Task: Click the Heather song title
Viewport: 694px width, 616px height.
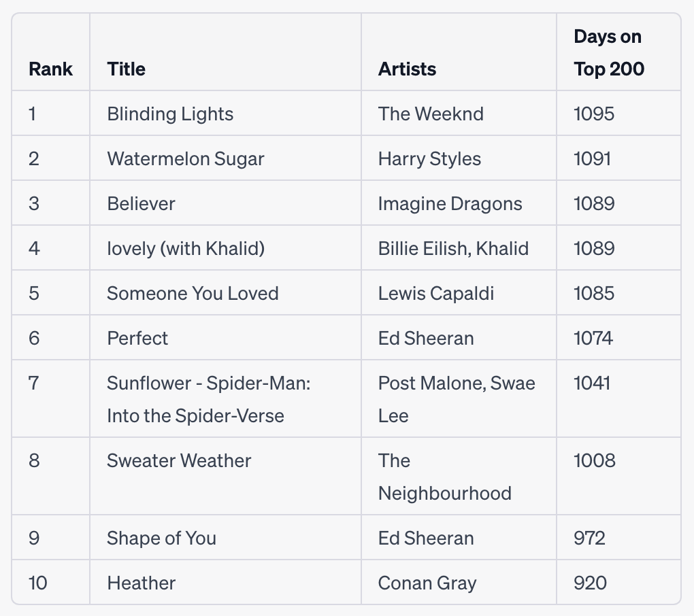Action: tap(141, 583)
